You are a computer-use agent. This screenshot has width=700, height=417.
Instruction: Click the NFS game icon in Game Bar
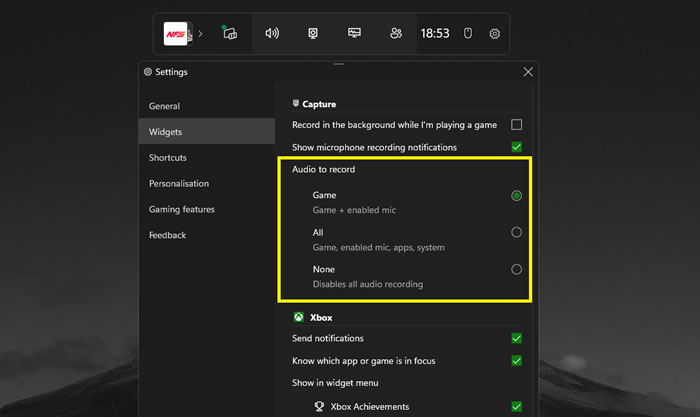coord(177,33)
